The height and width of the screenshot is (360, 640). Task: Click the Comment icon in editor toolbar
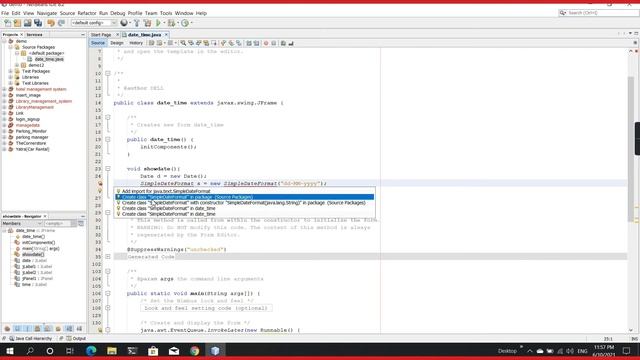click(283, 43)
